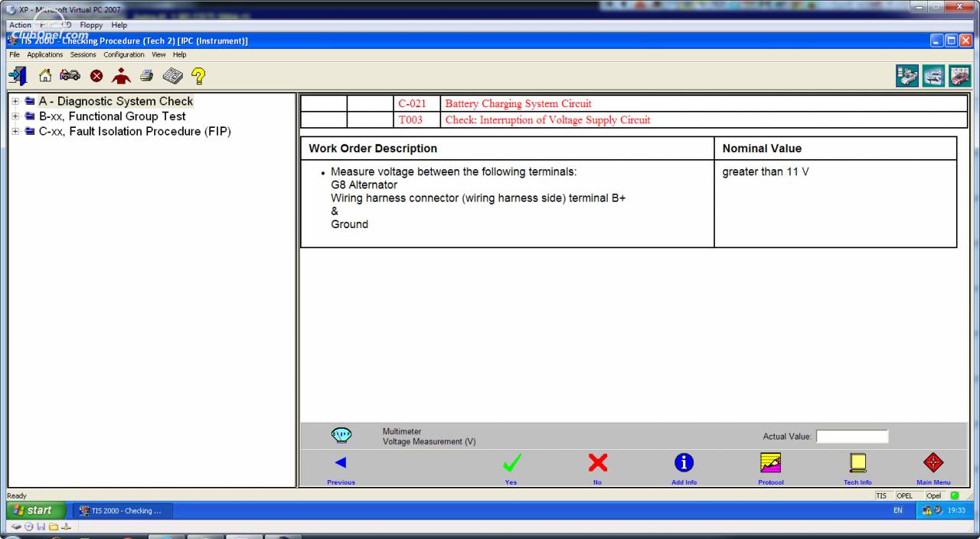Click the shared folder icon in Virtual PC status bar
The image size is (980, 539).
[x=54, y=527]
